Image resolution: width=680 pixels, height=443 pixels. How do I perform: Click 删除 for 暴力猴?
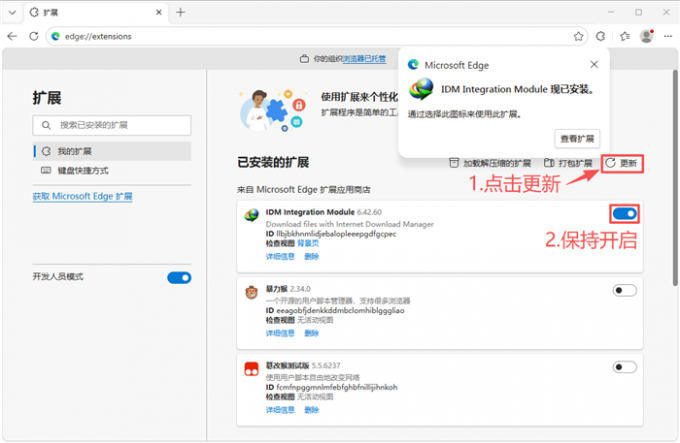tap(311, 333)
